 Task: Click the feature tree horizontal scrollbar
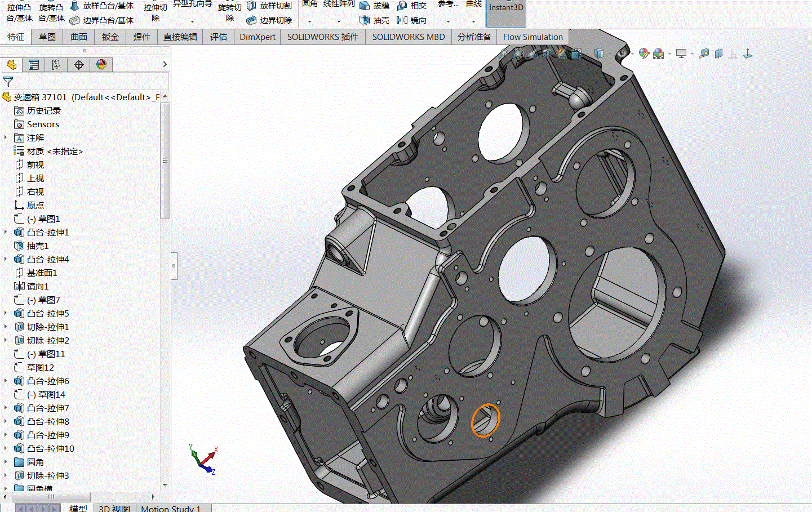point(51,497)
